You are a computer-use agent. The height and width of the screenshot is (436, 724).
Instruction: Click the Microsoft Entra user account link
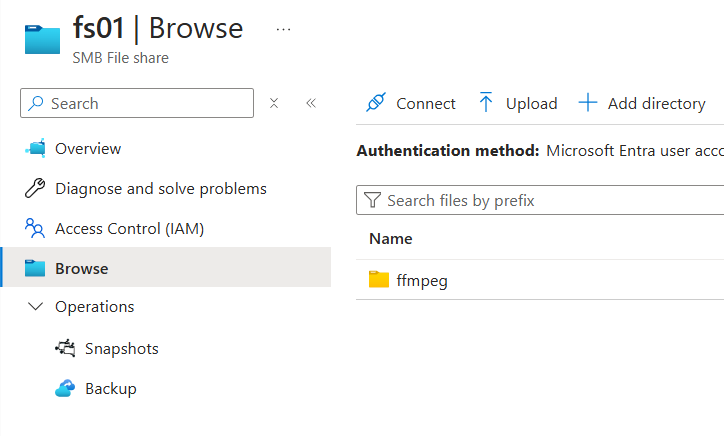tap(635, 151)
